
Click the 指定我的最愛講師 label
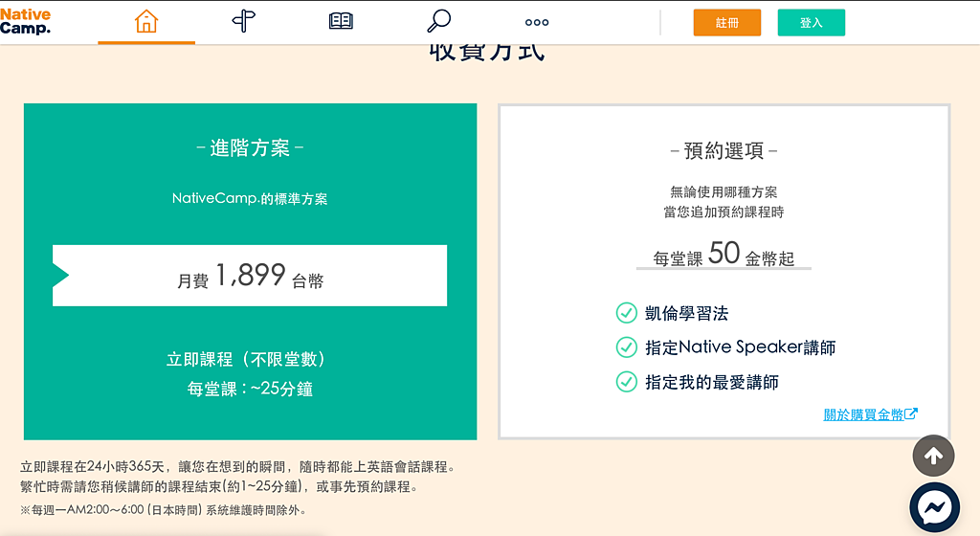coord(712,382)
